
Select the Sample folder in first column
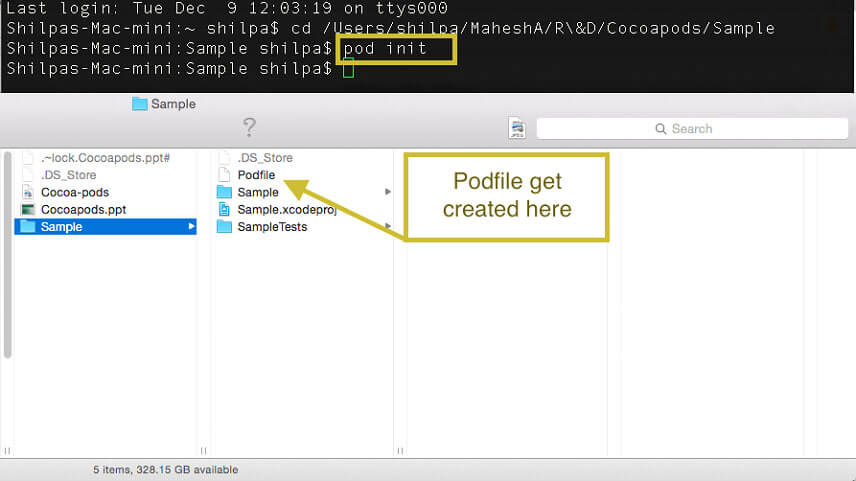tap(105, 227)
